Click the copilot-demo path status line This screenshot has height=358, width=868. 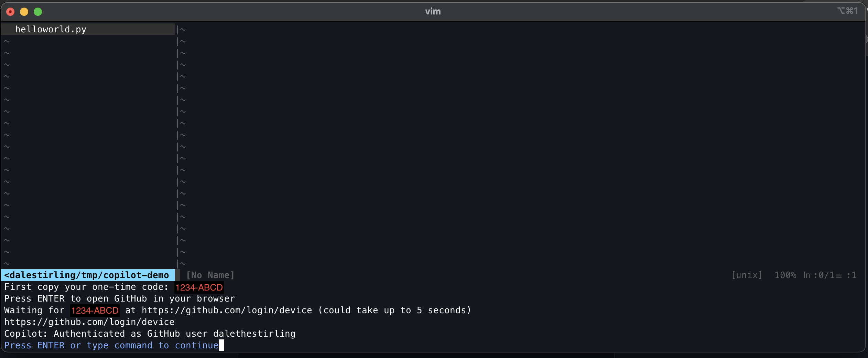coord(87,275)
